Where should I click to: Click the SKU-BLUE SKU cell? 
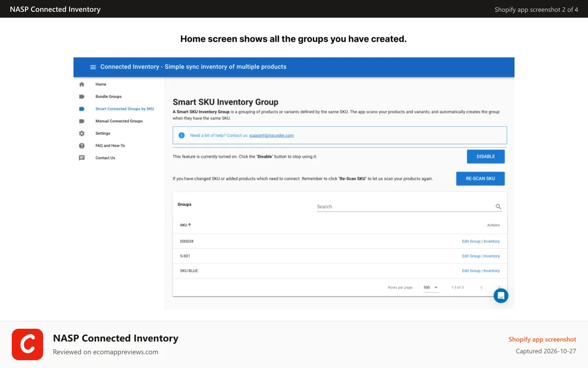(189, 271)
